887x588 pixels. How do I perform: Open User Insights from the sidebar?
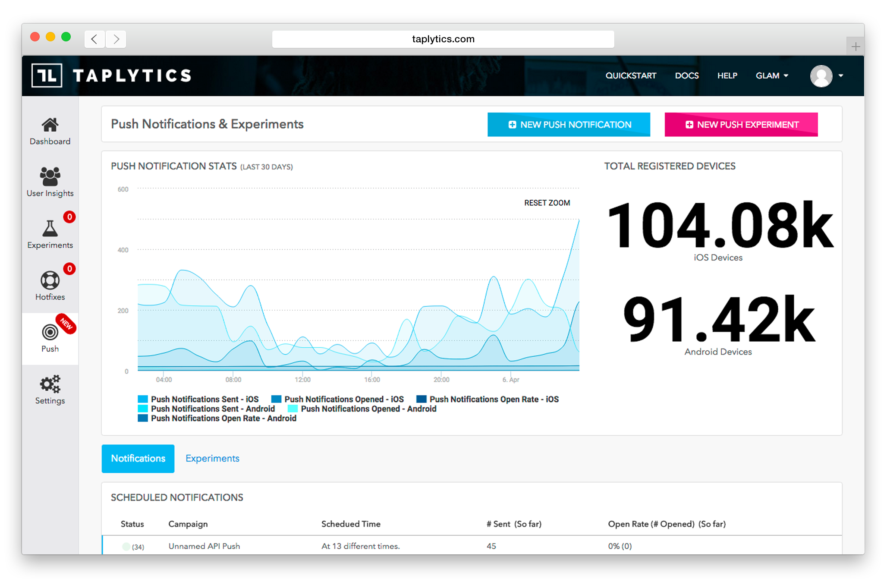click(50, 177)
